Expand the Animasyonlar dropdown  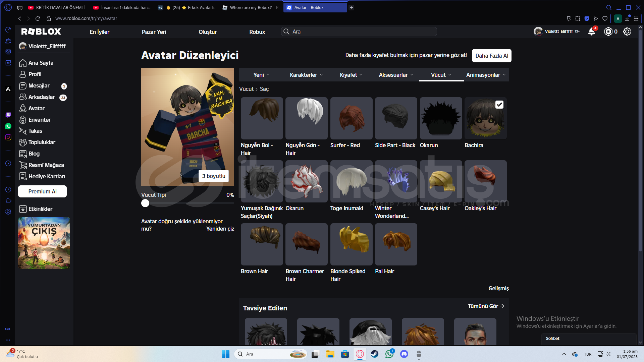click(486, 75)
